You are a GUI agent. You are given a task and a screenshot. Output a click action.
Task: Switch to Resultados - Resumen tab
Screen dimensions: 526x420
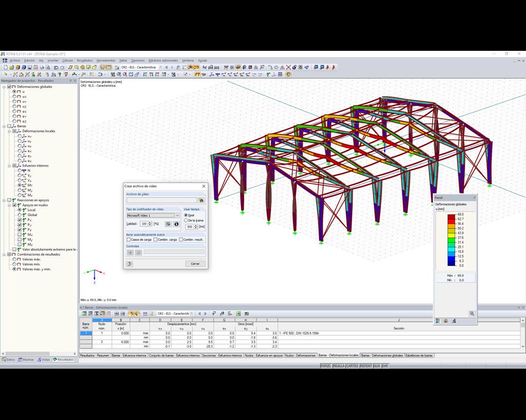[x=95, y=355]
